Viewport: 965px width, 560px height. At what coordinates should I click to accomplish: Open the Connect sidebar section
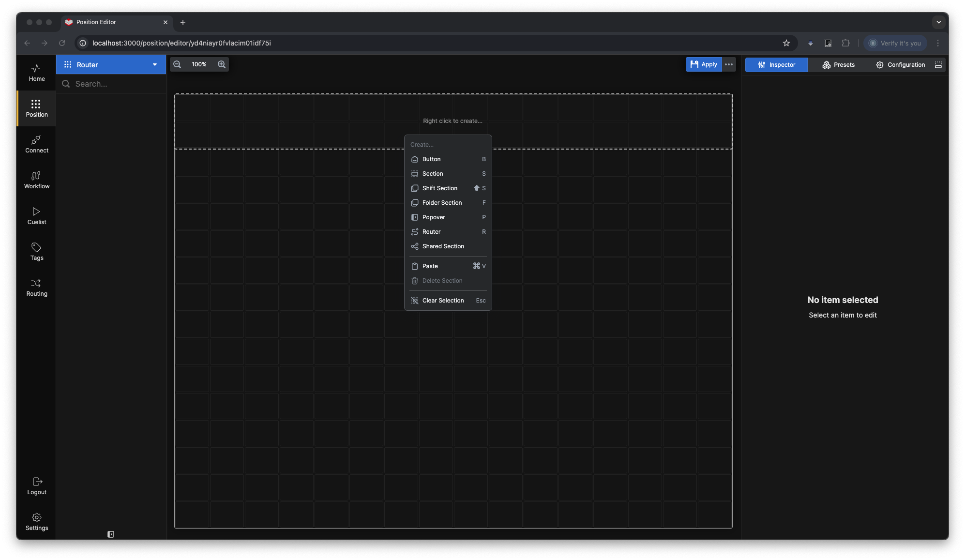point(36,144)
